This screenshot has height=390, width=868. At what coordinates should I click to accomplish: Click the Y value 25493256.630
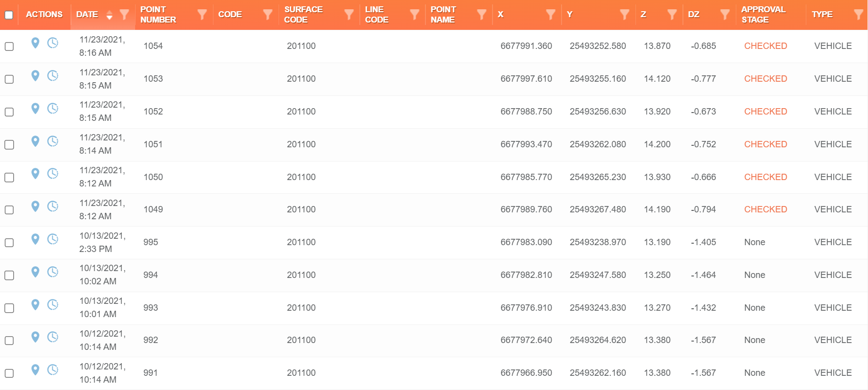coord(598,112)
